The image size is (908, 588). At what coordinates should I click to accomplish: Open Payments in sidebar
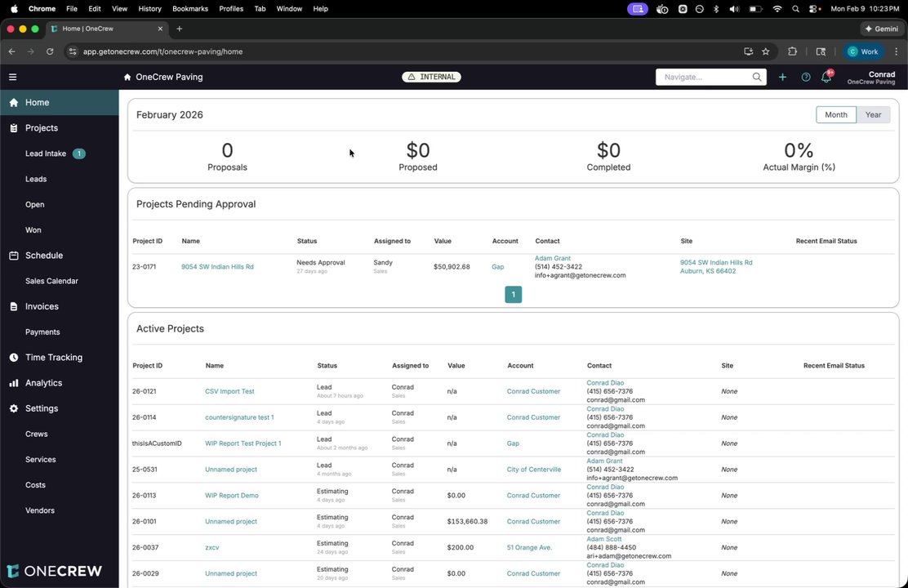pyautogui.click(x=42, y=332)
